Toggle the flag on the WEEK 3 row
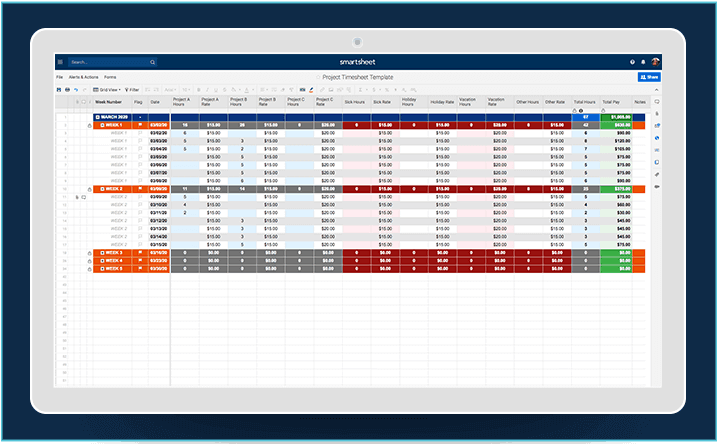 [x=140, y=253]
